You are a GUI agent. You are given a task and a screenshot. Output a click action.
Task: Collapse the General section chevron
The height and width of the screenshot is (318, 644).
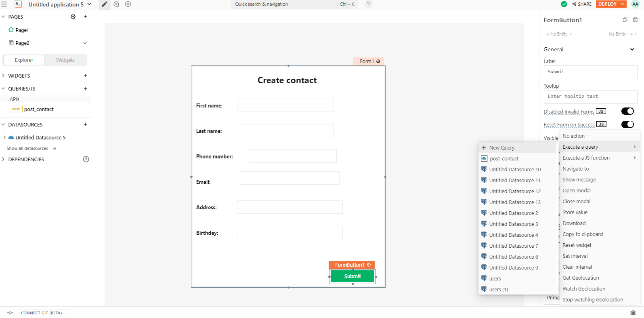click(x=632, y=49)
